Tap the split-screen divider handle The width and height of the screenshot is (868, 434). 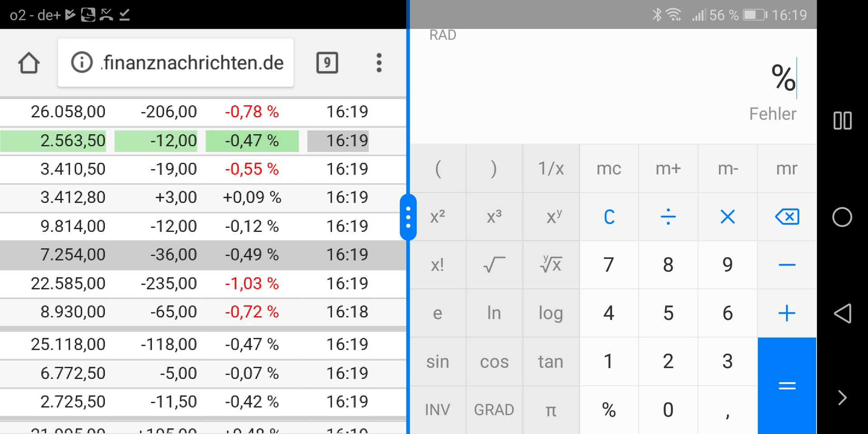[x=408, y=217]
